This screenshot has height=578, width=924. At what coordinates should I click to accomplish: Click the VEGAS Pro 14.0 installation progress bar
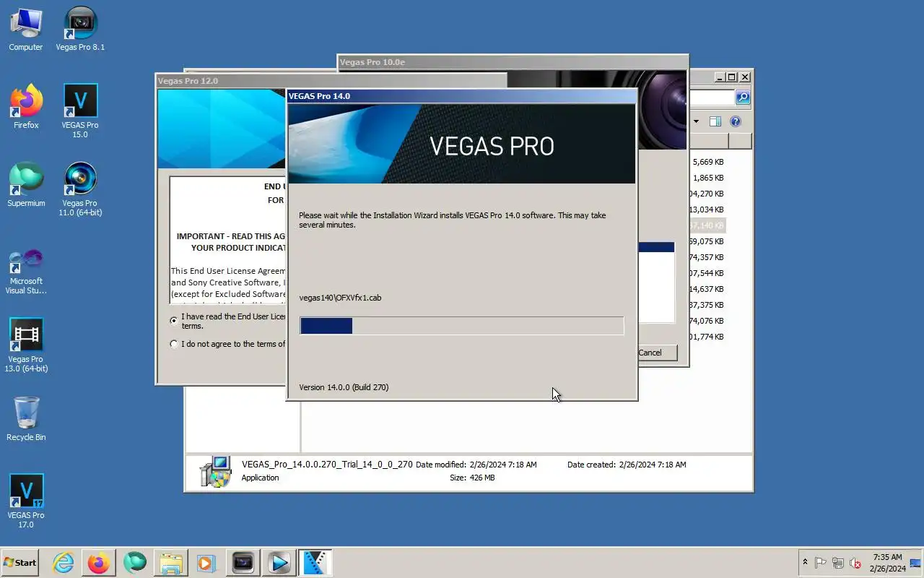(x=462, y=325)
